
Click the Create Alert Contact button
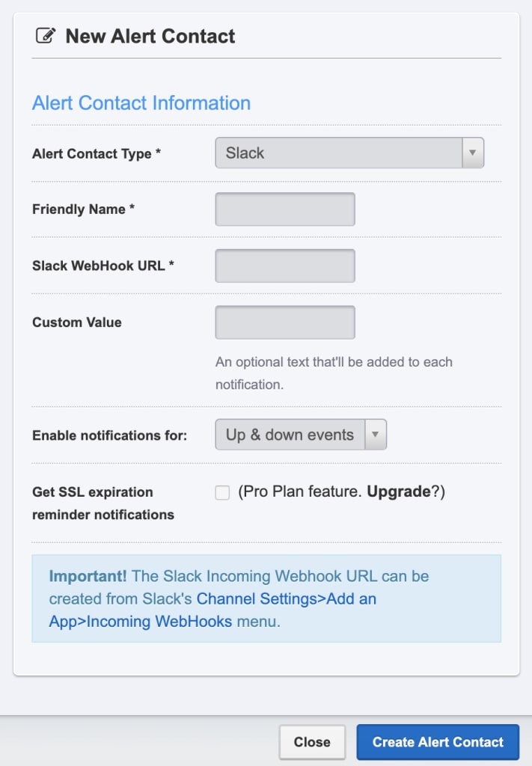[438, 742]
